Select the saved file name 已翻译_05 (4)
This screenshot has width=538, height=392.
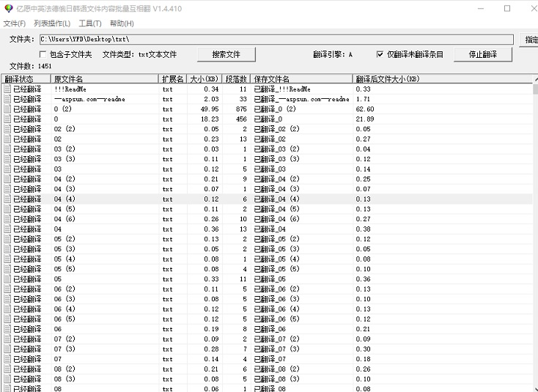(276, 259)
